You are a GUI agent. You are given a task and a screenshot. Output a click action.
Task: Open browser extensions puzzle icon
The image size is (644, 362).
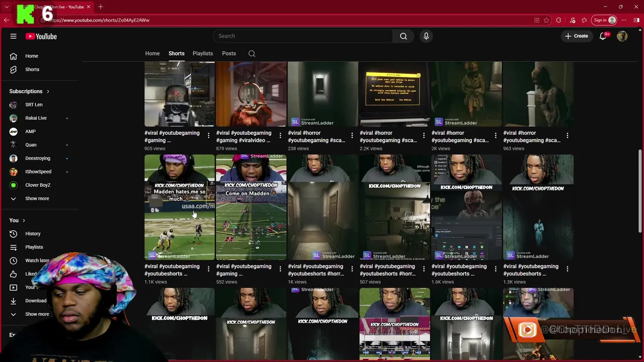pyautogui.click(x=558, y=20)
